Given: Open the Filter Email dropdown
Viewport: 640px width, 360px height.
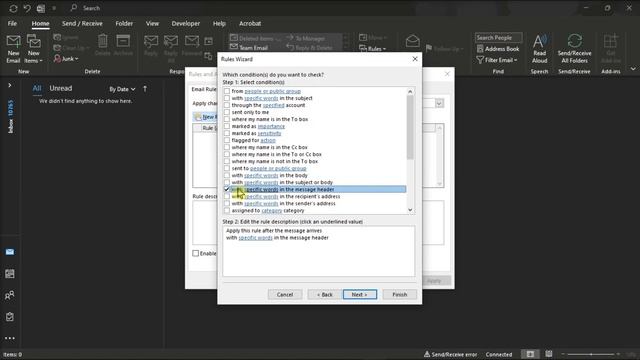Looking at the screenshot, I should click(497, 60).
